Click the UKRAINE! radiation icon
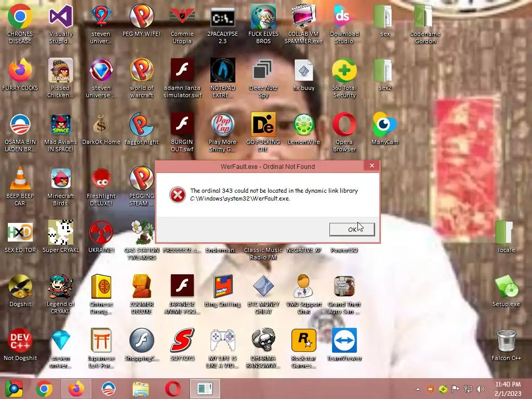 [x=101, y=237]
